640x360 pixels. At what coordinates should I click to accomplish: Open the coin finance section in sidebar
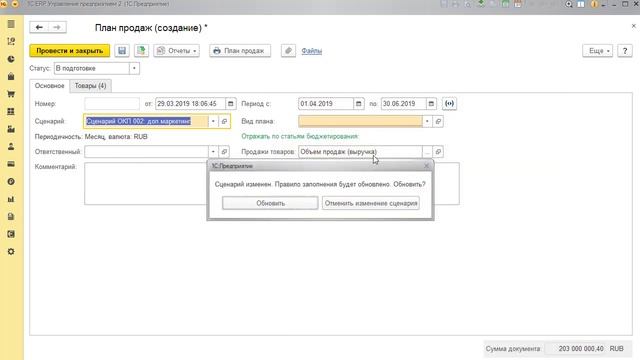(11, 182)
